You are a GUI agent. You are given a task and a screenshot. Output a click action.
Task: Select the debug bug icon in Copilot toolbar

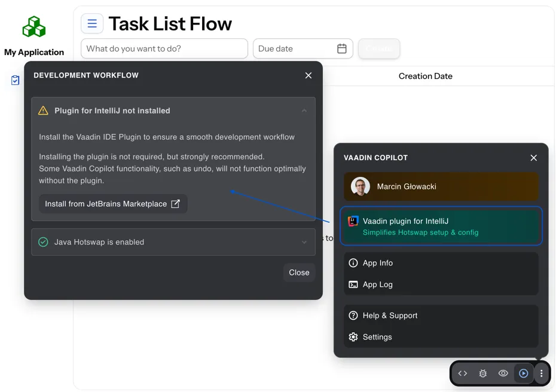[x=482, y=373]
